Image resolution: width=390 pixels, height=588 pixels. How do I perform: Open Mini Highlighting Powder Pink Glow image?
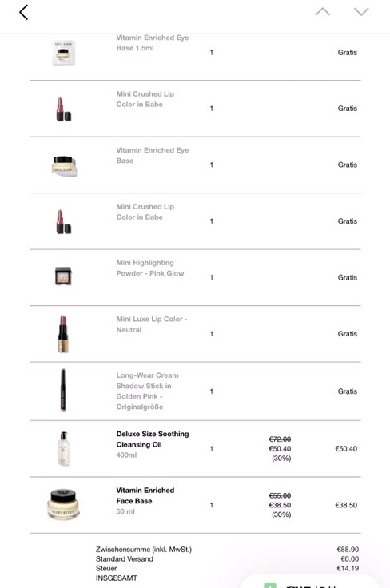pyautogui.click(x=63, y=276)
